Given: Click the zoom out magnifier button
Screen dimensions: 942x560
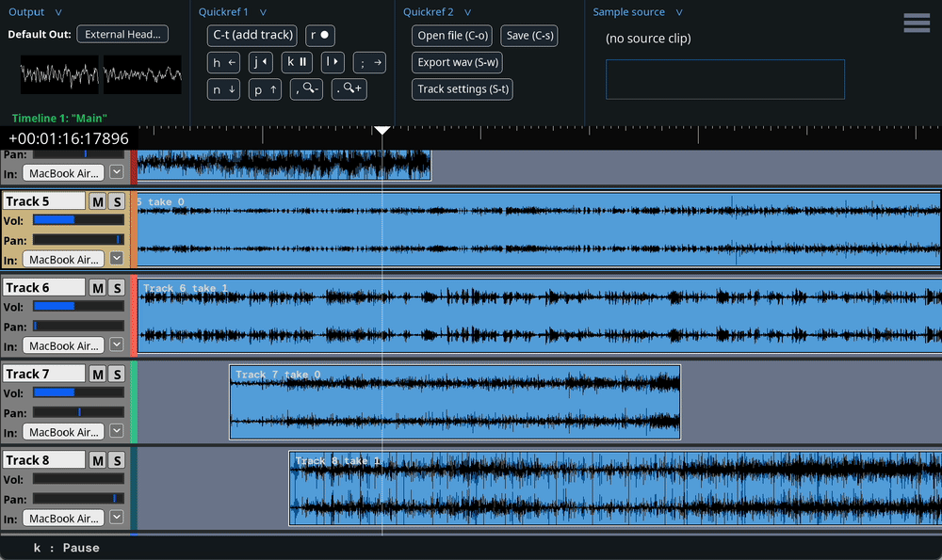Looking at the screenshot, I should (308, 88).
